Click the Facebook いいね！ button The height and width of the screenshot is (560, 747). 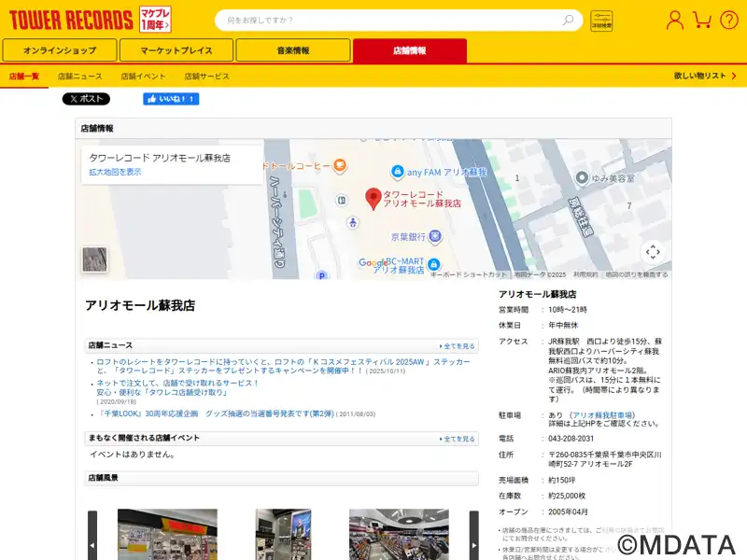point(171,99)
